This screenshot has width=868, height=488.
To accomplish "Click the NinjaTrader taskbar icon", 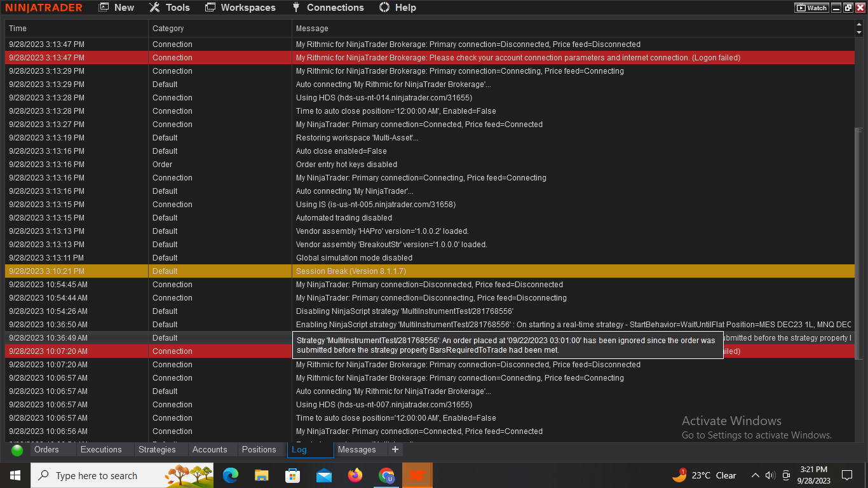I will point(417,475).
